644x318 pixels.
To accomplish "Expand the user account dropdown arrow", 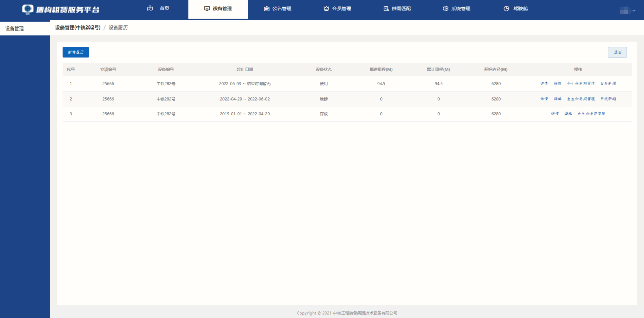I will pos(634,11).
